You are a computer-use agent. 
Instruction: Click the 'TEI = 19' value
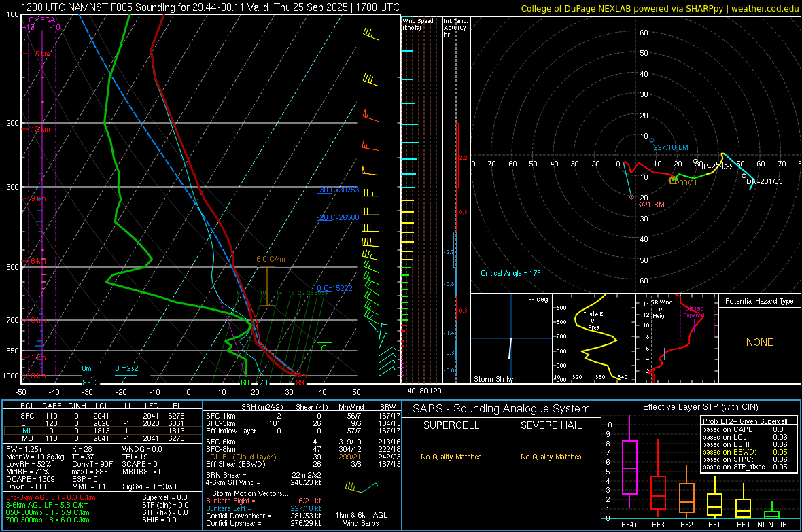click(x=135, y=457)
